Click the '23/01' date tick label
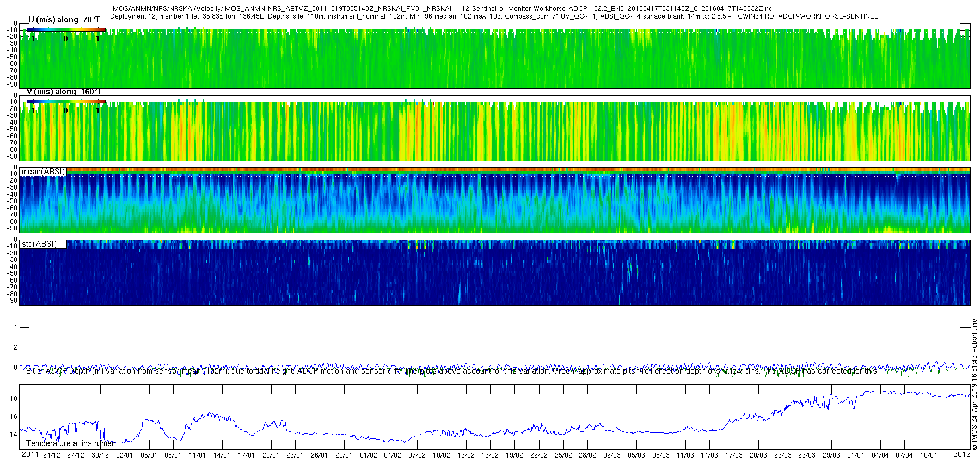This screenshot has width=980, height=463. pyautogui.click(x=295, y=455)
